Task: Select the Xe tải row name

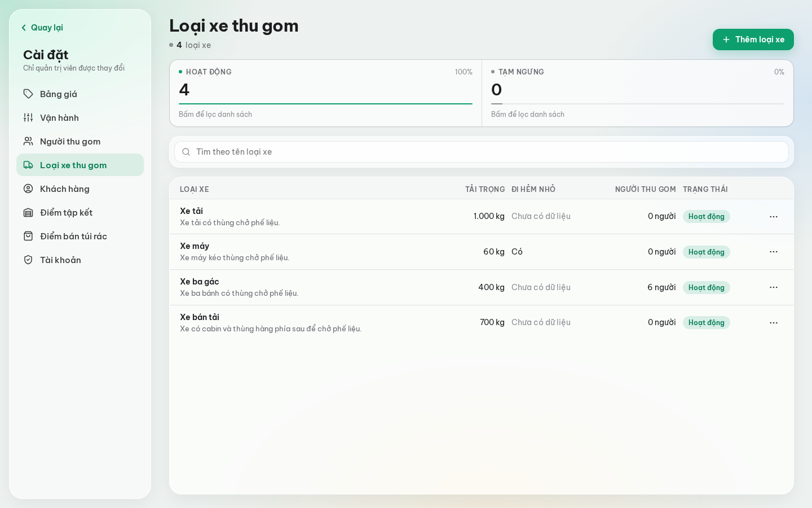Action: click(191, 211)
